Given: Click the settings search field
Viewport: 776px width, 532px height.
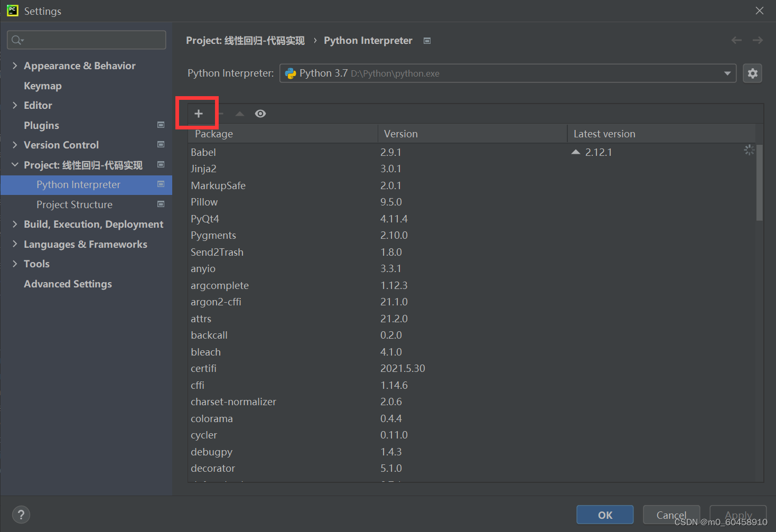Looking at the screenshot, I should point(87,40).
